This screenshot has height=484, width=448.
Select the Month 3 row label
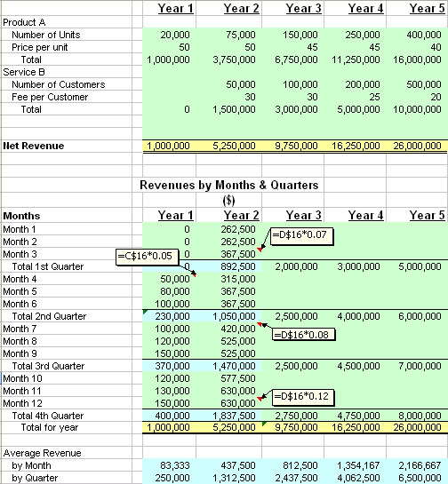click(x=20, y=254)
